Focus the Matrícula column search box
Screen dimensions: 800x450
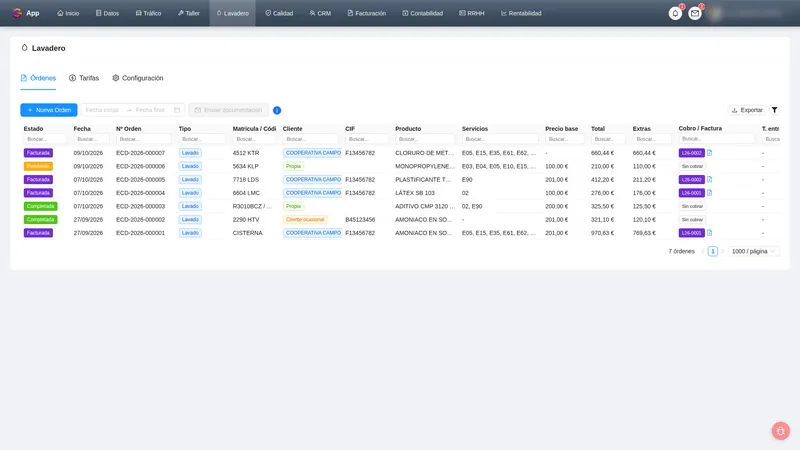point(254,139)
